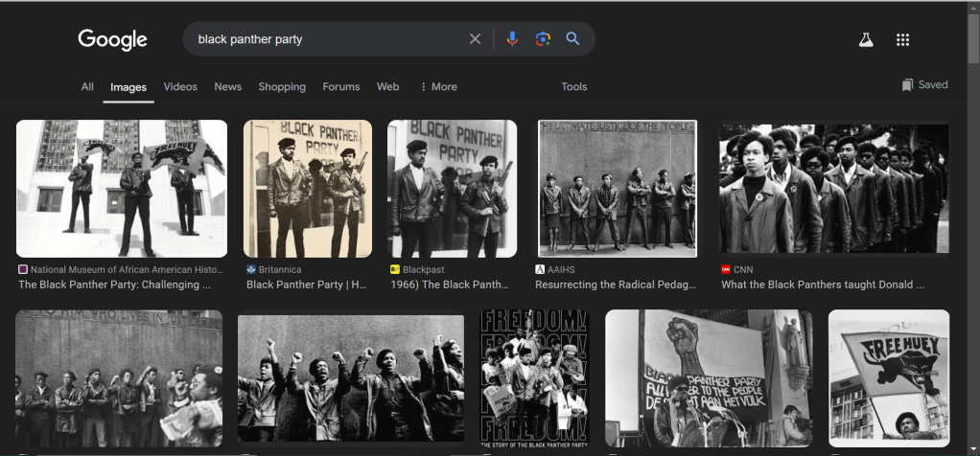Switch to the All results tab
This screenshot has height=456, width=980.
(x=87, y=87)
